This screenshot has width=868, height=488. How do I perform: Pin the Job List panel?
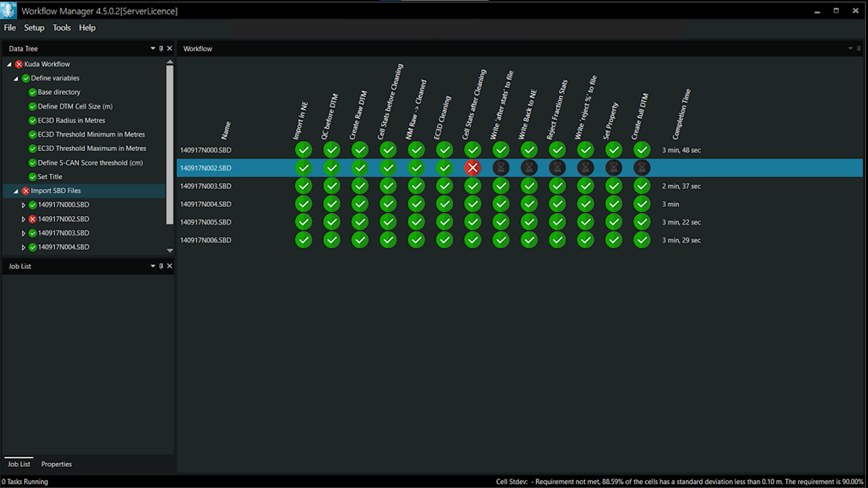click(161, 266)
